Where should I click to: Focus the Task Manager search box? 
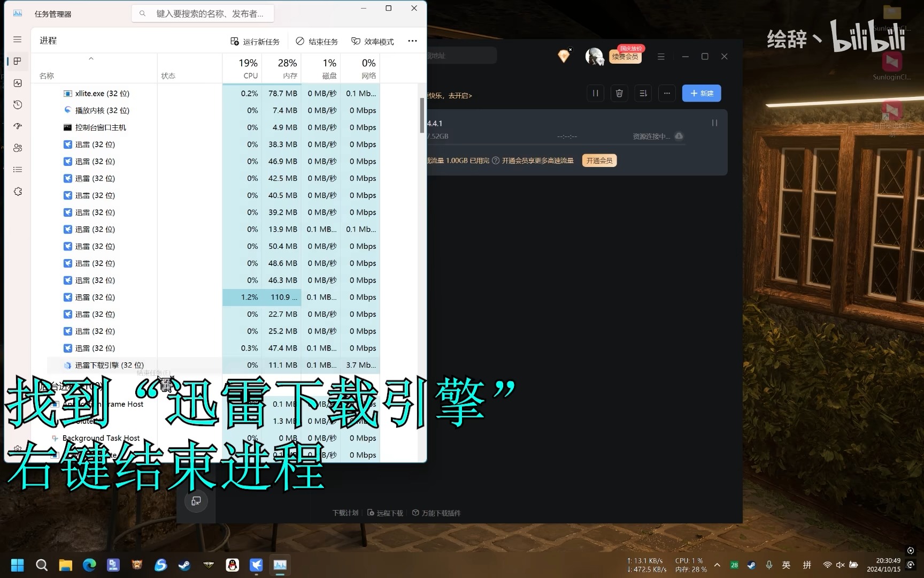point(203,13)
